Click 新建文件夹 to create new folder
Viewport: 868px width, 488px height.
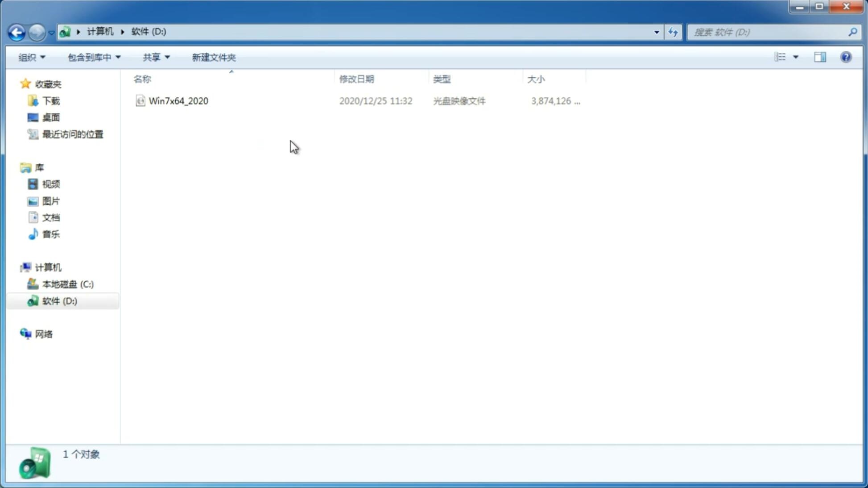tap(213, 57)
